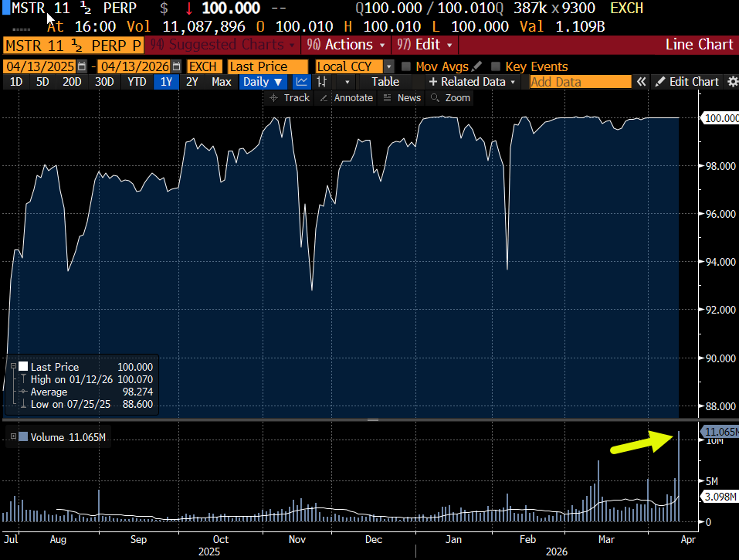Open the Actions menu
Image resolution: width=739 pixels, height=560 pixels.
346,45
